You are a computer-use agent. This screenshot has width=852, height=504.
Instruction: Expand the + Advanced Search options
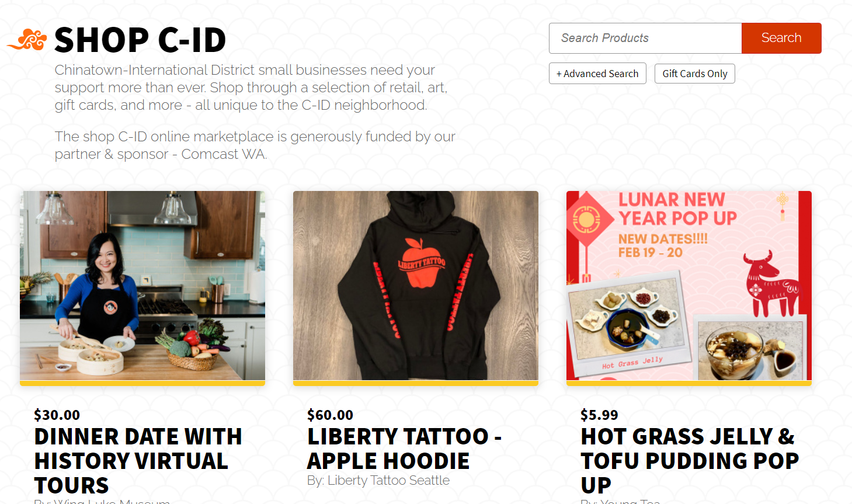click(x=597, y=74)
